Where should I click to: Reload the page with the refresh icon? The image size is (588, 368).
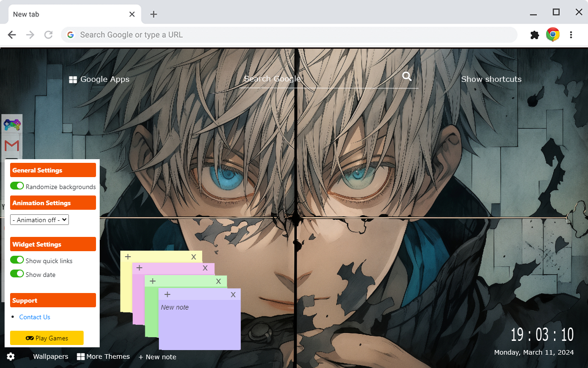point(48,34)
